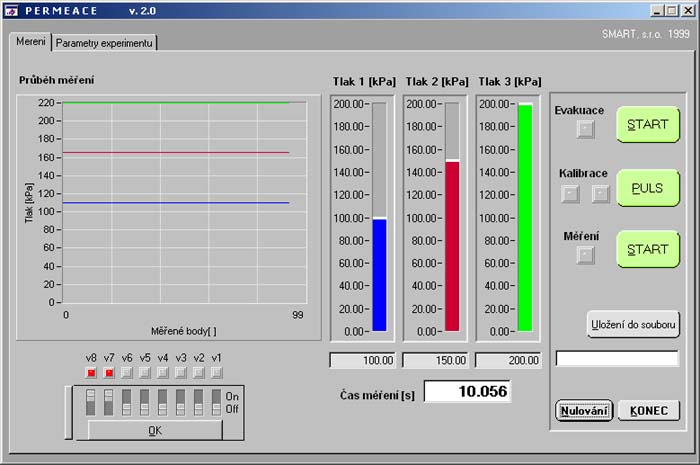Toggle the v8 valve switch

91,402
